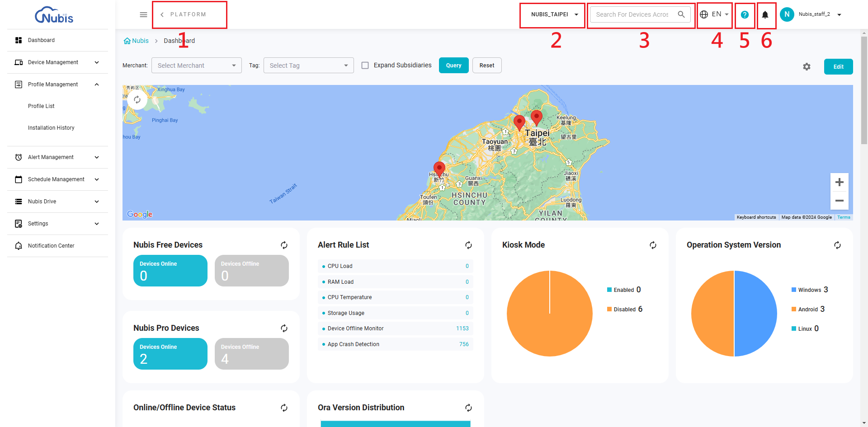Expand the Alert Management menu
Viewport: 868px width, 427px height.
[x=58, y=157]
